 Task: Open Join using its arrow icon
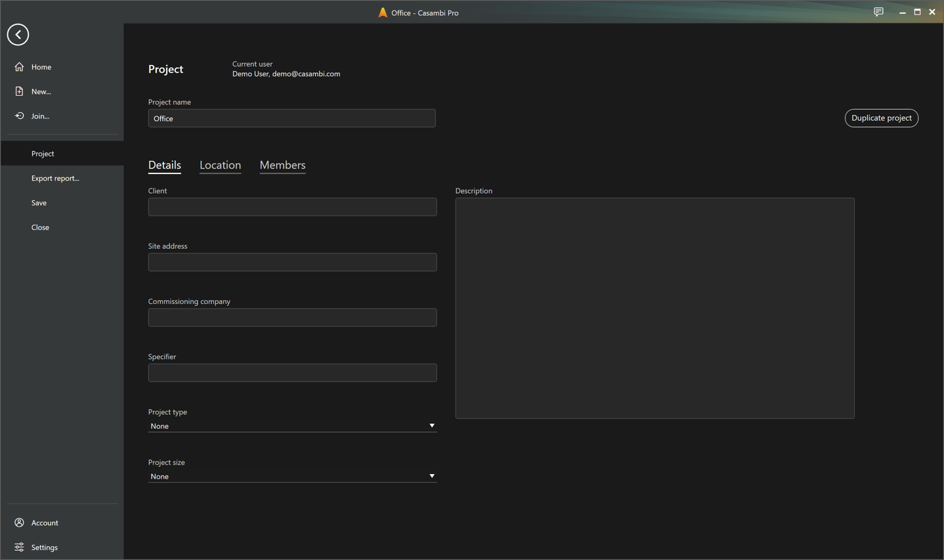pos(19,116)
